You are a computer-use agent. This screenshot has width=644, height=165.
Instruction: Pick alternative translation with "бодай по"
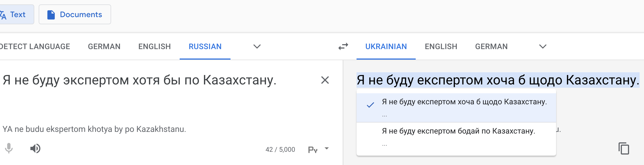458,131
